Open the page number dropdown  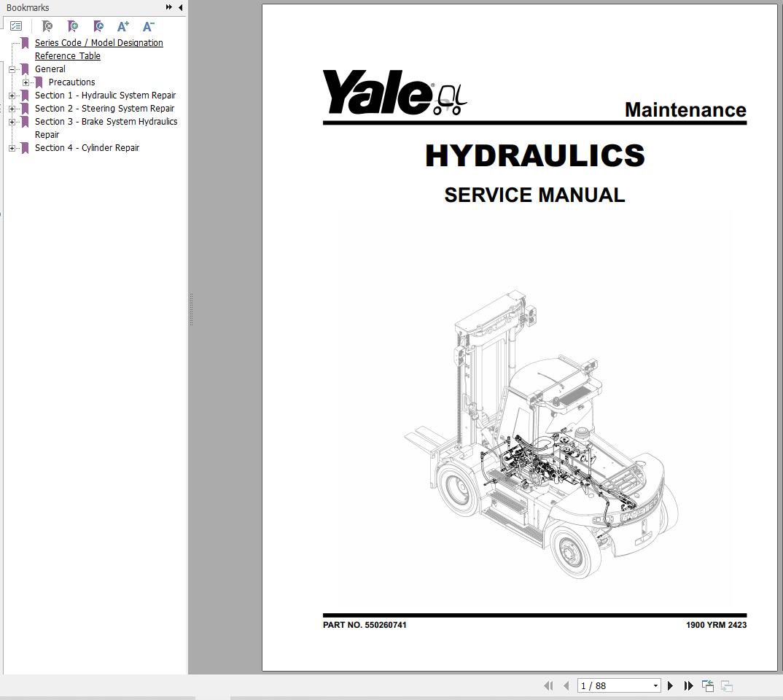pyautogui.click(x=654, y=685)
